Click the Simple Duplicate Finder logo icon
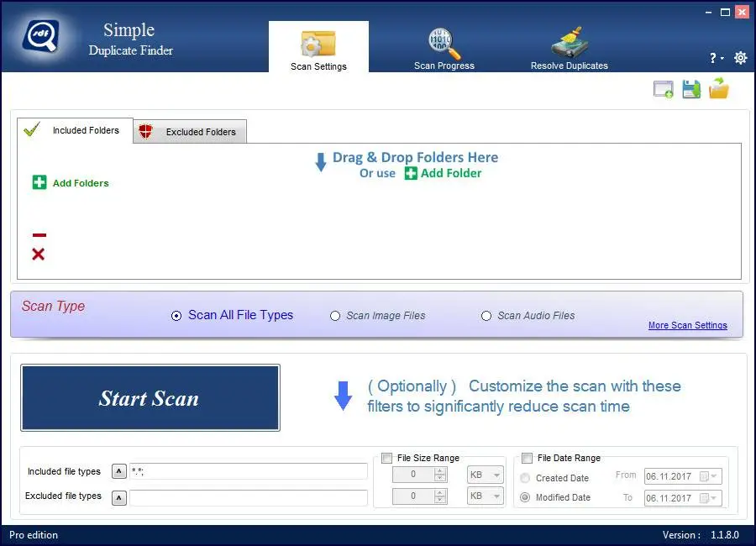Screen dimensions: 756x546 coord(41,36)
